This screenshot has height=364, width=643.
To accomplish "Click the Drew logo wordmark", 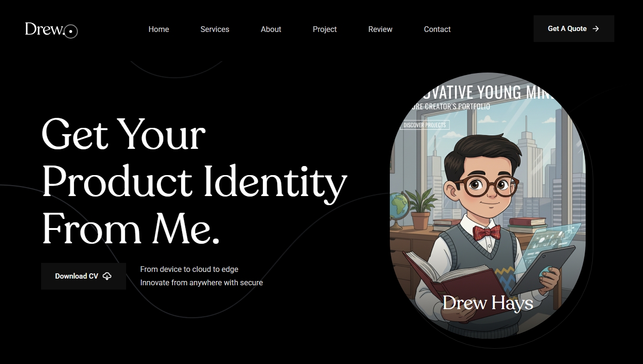I will click(x=44, y=29).
